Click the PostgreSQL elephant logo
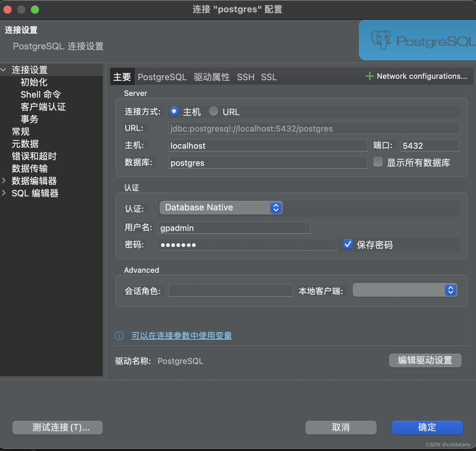This screenshot has width=476, height=451. click(x=381, y=40)
